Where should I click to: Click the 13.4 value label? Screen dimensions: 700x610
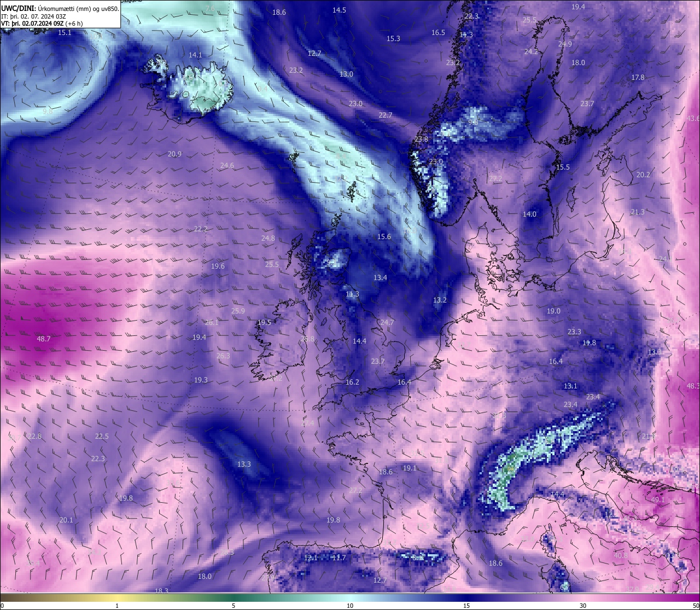coord(380,277)
